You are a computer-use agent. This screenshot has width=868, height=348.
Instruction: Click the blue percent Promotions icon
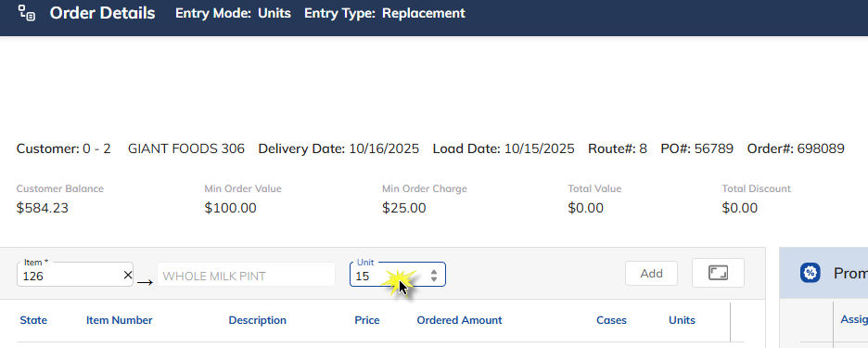(810, 273)
